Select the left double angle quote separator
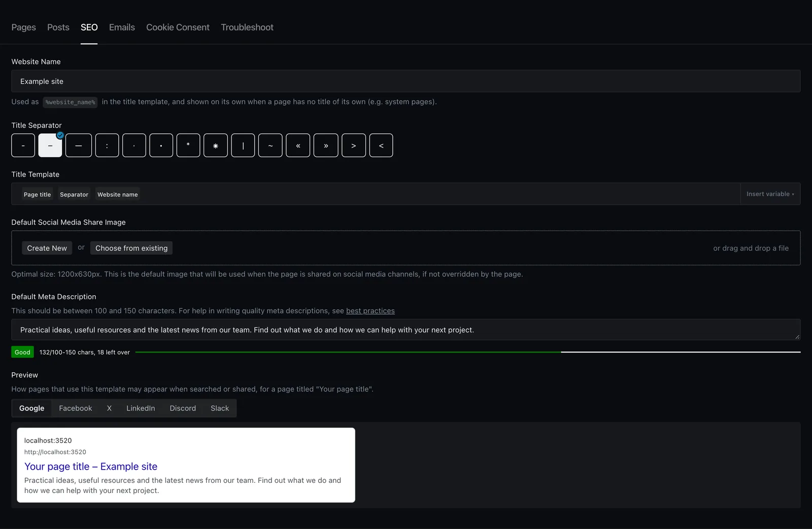812x529 pixels. click(298, 146)
